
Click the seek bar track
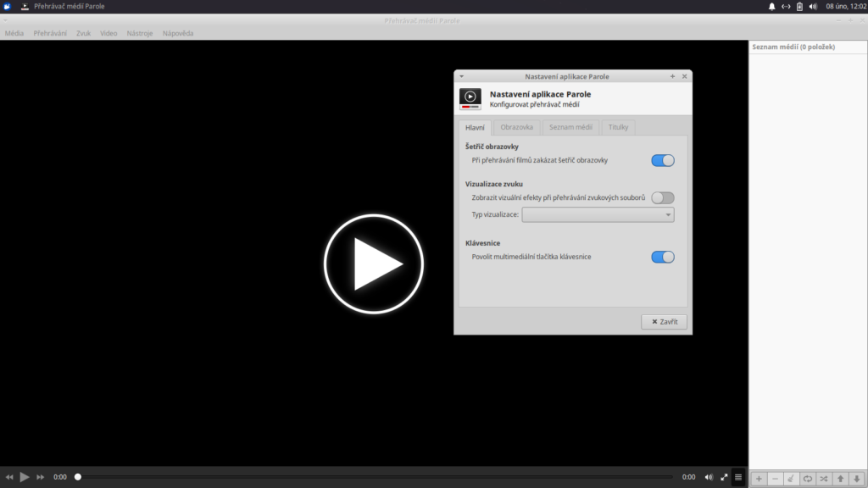pos(375,477)
